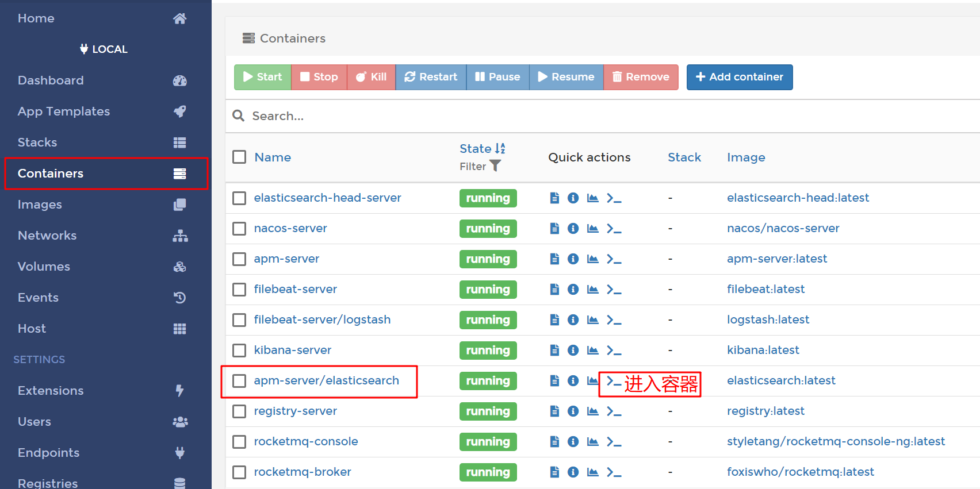Check the registry-server checkbox
The height and width of the screenshot is (489, 980).
pos(239,411)
